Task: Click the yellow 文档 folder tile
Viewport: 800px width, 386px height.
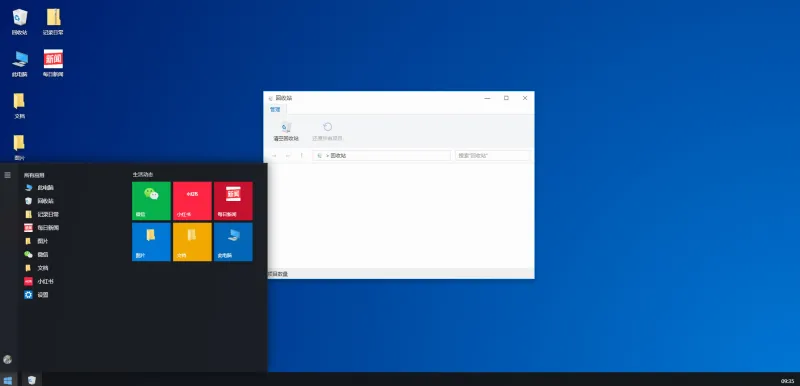Action: pos(192,242)
